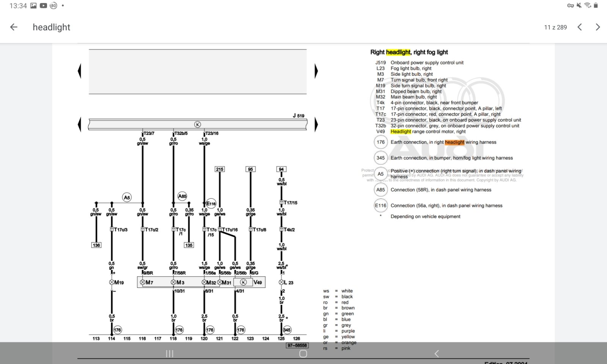Image resolution: width=607 pixels, height=364 pixels.
Task: Tap the Android navigation back button
Action: (x=437, y=353)
